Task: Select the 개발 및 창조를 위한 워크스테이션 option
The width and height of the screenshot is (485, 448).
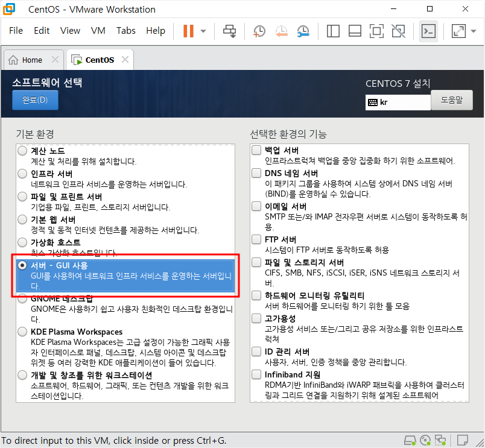Action: (x=22, y=375)
